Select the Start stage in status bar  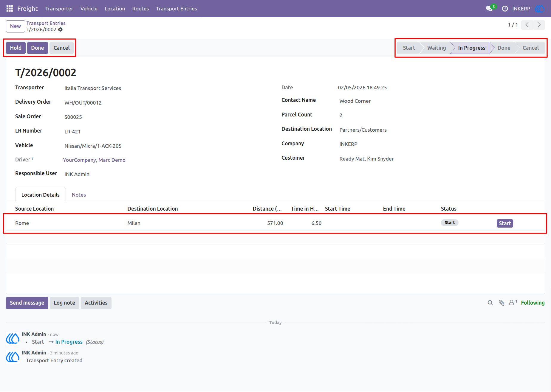409,48
